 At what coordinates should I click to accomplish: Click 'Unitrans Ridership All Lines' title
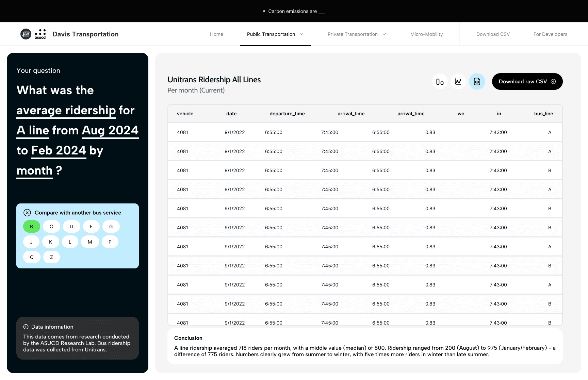point(214,80)
